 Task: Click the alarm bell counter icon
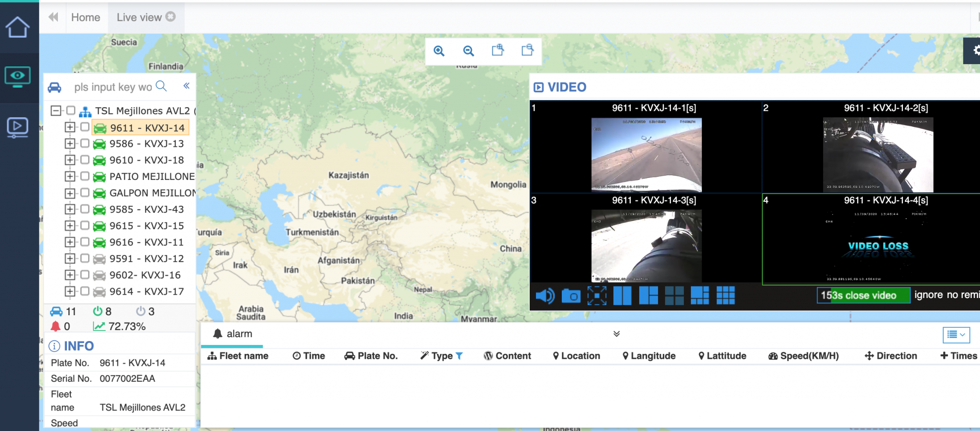click(56, 326)
